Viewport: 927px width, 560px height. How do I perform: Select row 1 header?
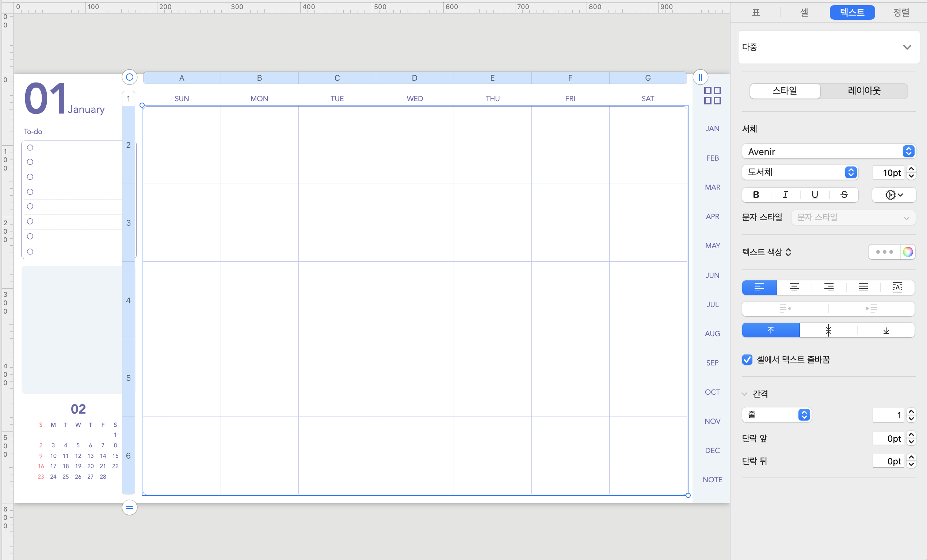(128, 99)
